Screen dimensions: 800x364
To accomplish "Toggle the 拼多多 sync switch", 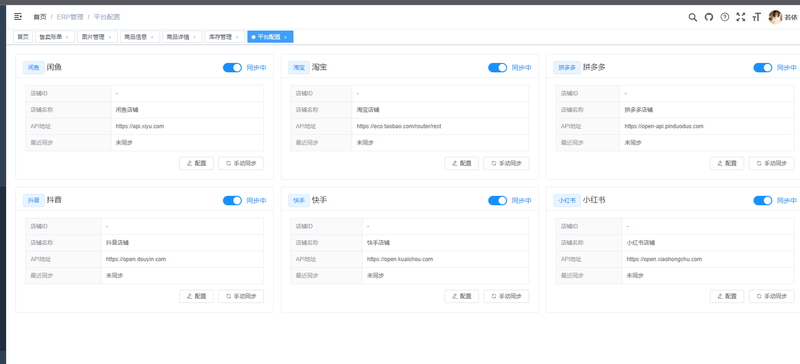I will pos(763,67).
